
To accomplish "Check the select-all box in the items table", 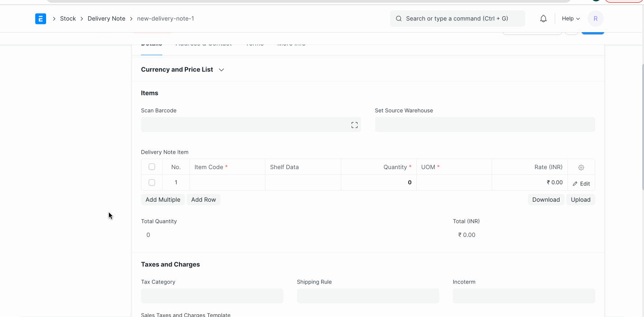I will tap(151, 166).
